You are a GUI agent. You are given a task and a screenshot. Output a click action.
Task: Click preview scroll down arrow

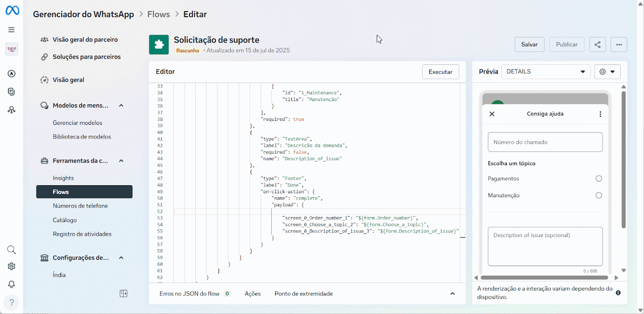[x=623, y=271]
